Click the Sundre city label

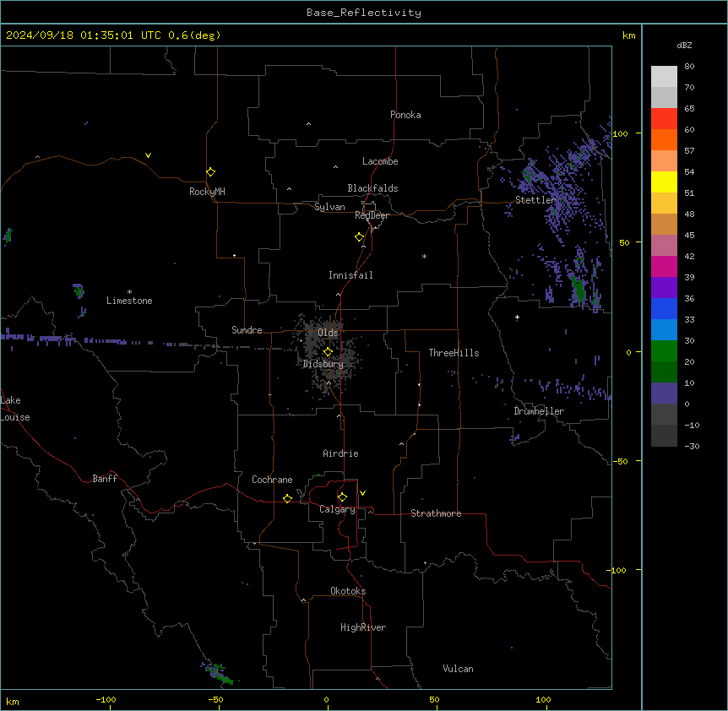247,330
